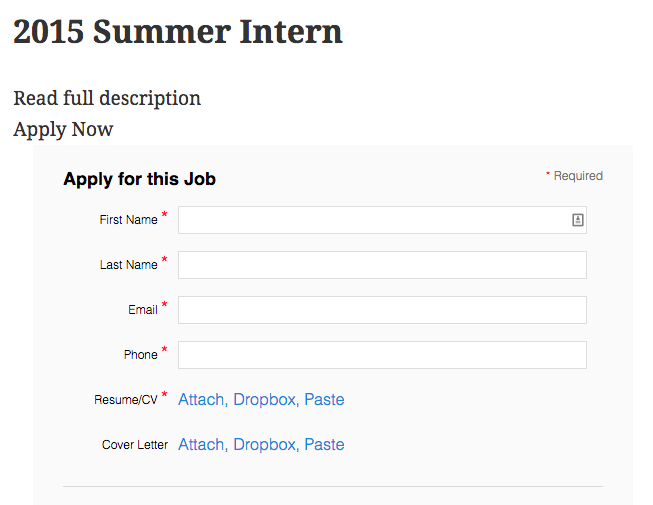The image size is (653, 505).
Task: Click the Resume/CV label text
Action: coord(126,400)
